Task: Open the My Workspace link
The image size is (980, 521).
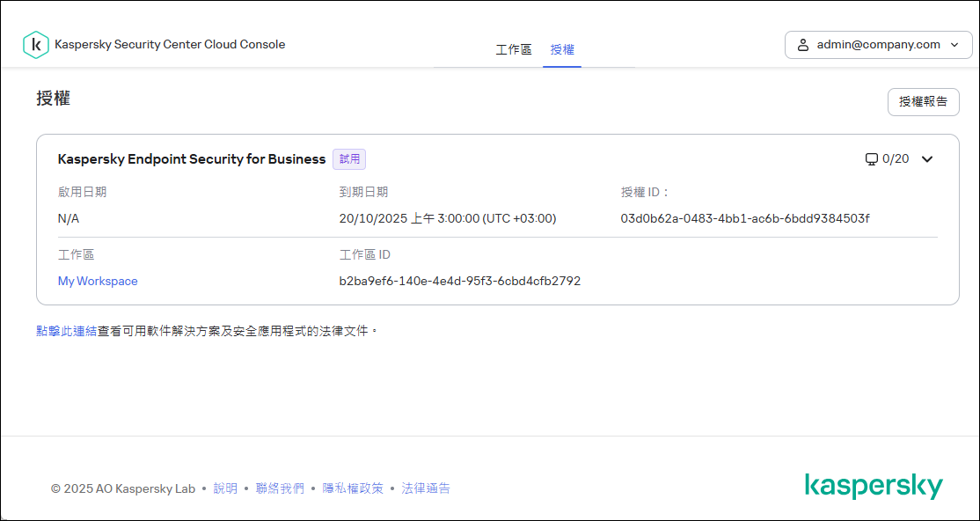Action: coord(98,282)
